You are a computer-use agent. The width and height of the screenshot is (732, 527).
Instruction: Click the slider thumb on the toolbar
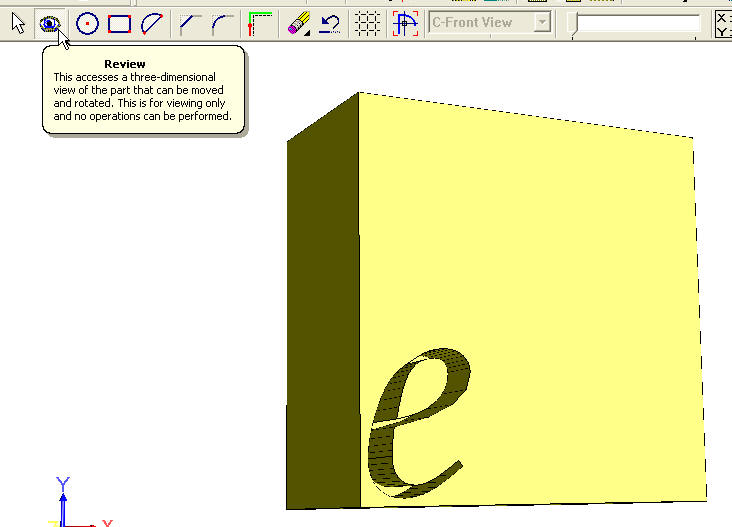tap(572, 25)
